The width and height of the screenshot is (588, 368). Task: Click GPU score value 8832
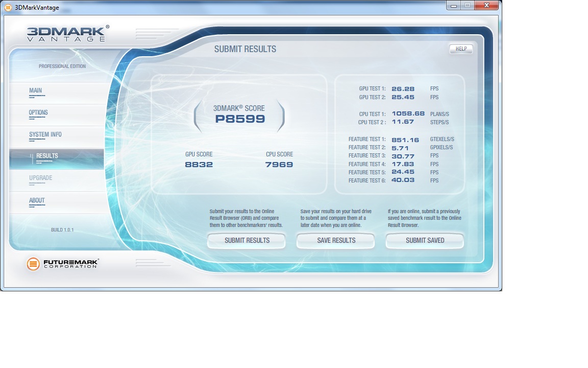(x=199, y=165)
